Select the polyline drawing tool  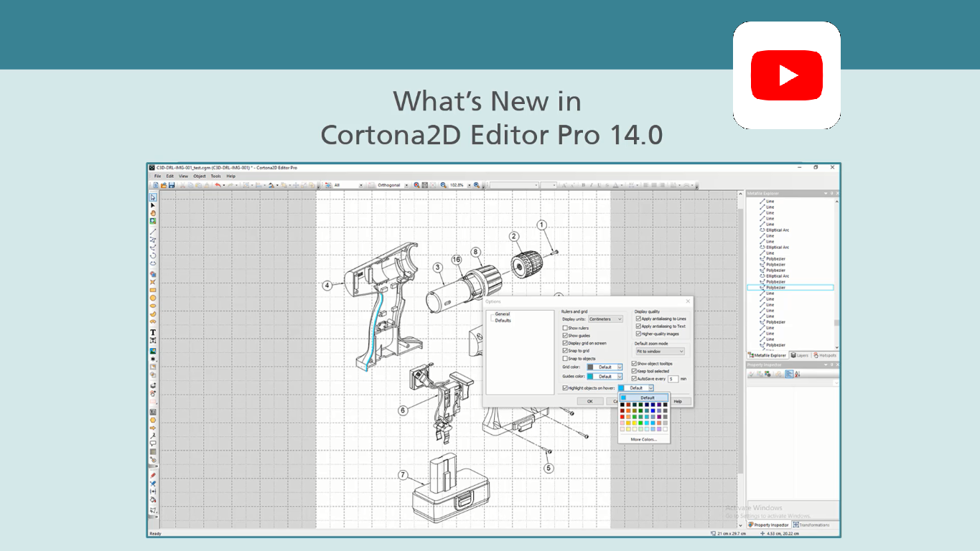pyautogui.click(x=153, y=240)
